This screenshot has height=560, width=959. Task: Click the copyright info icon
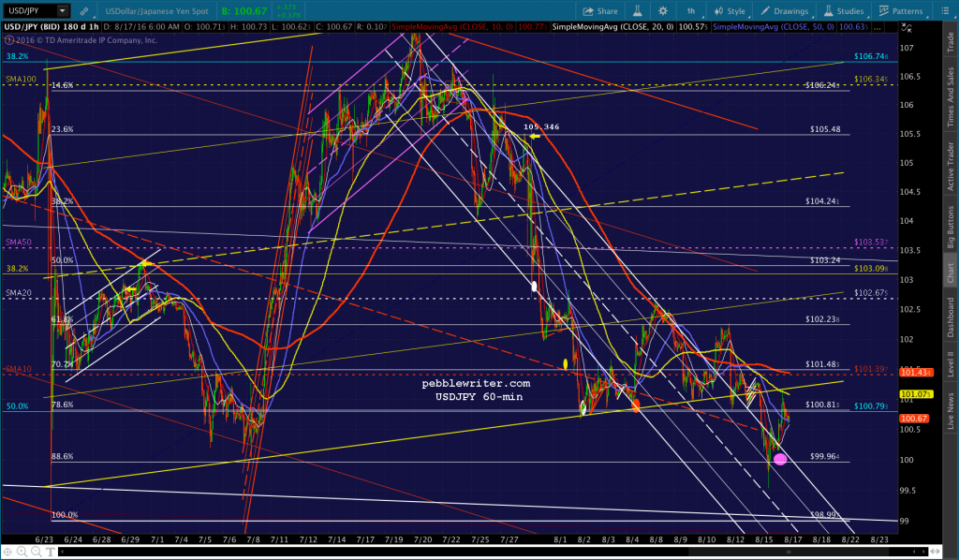click(8, 39)
